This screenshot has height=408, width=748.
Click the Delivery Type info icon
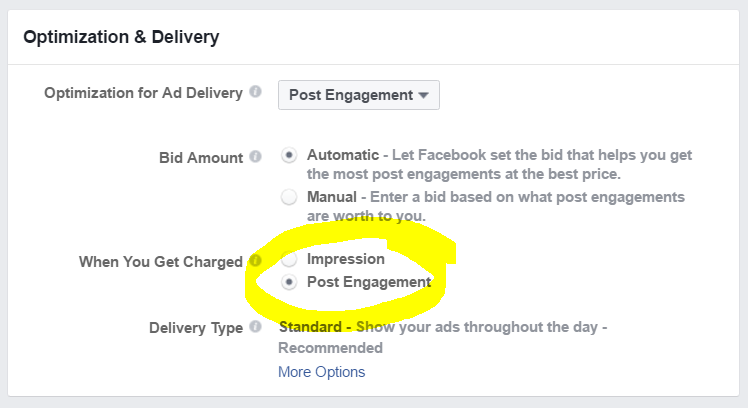256,326
